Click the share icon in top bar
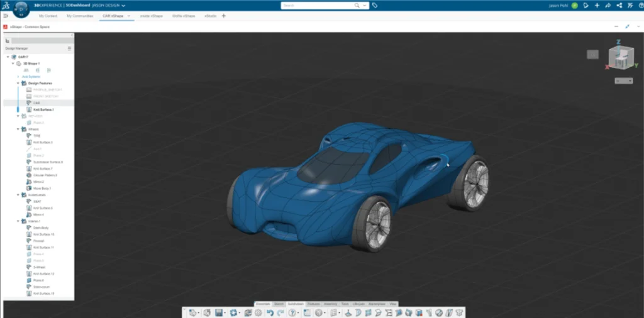Image resolution: width=644 pixels, height=318 pixels. click(x=619, y=5)
